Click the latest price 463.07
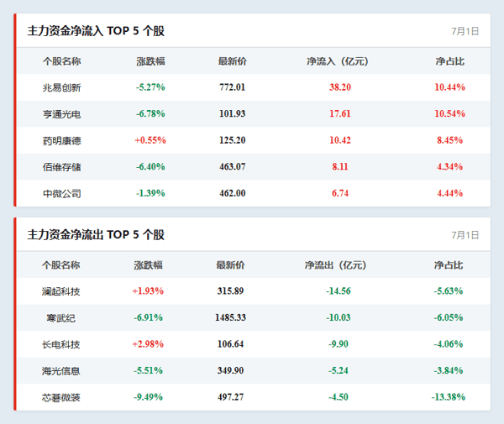504x424 pixels. click(x=233, y=166)
